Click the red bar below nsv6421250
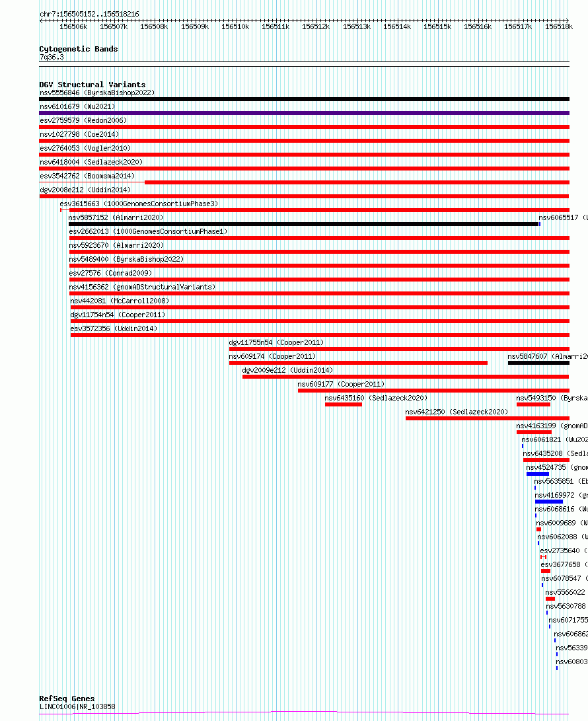The width and height of the screenshot is (588, 721). [488, 418]
